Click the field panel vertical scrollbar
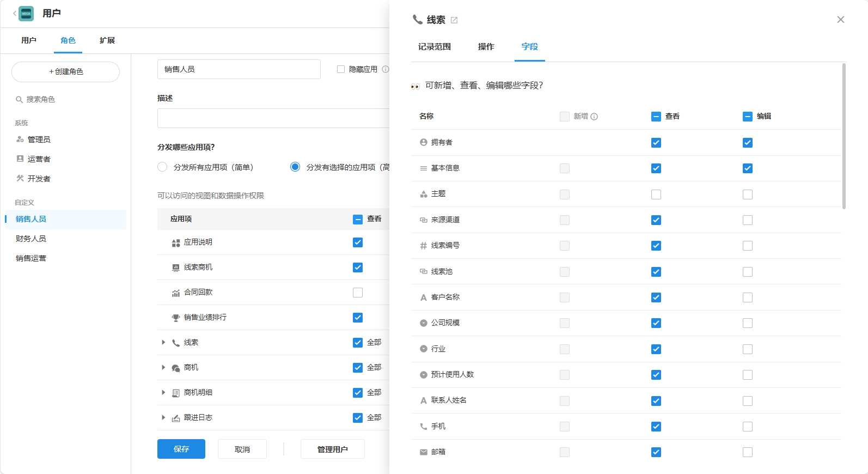The height and width of the screenshot is (474, 868). pyautogui.click(x=844, y=136)
